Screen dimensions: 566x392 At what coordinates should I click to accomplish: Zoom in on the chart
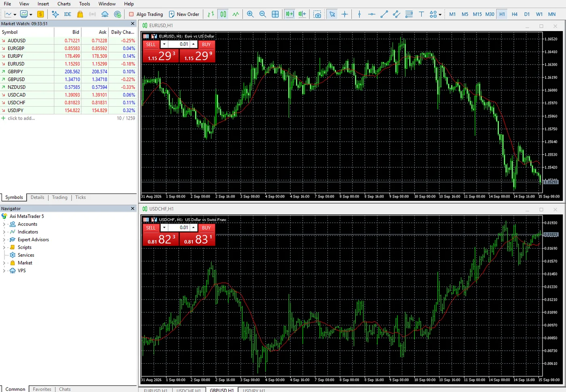pyautogui.click(x=250, y=14)
